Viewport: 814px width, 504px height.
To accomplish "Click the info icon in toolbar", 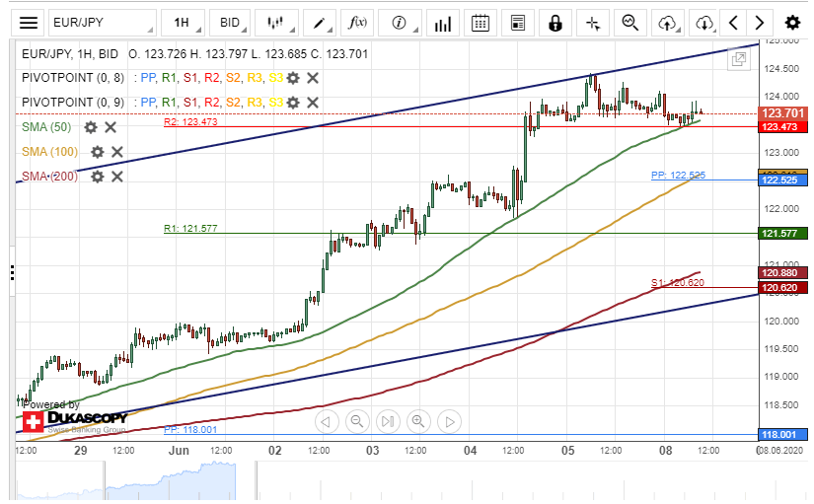I will coord(400,22).
